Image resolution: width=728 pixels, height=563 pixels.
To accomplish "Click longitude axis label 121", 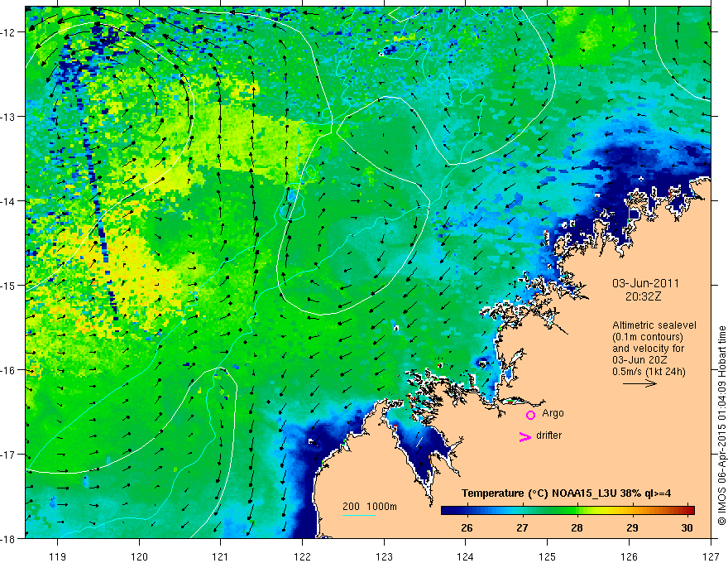I will tap(221, 556).
